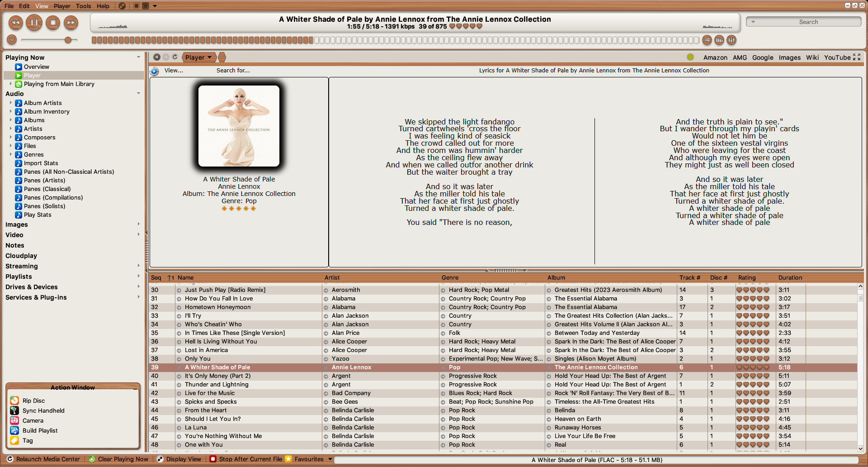Expand the Streaming section

pos(138,266)
